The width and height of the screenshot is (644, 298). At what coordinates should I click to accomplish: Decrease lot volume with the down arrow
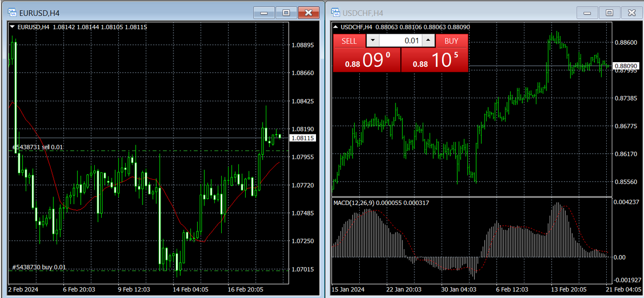pos(373,41)
